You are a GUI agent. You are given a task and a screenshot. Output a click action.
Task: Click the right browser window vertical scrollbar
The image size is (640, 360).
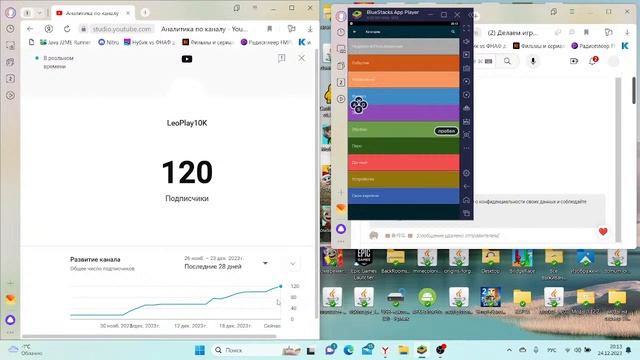634,90
